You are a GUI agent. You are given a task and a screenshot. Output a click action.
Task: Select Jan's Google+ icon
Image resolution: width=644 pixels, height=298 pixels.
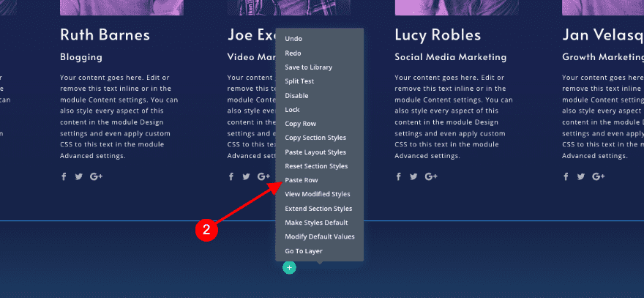pos(599,176)
